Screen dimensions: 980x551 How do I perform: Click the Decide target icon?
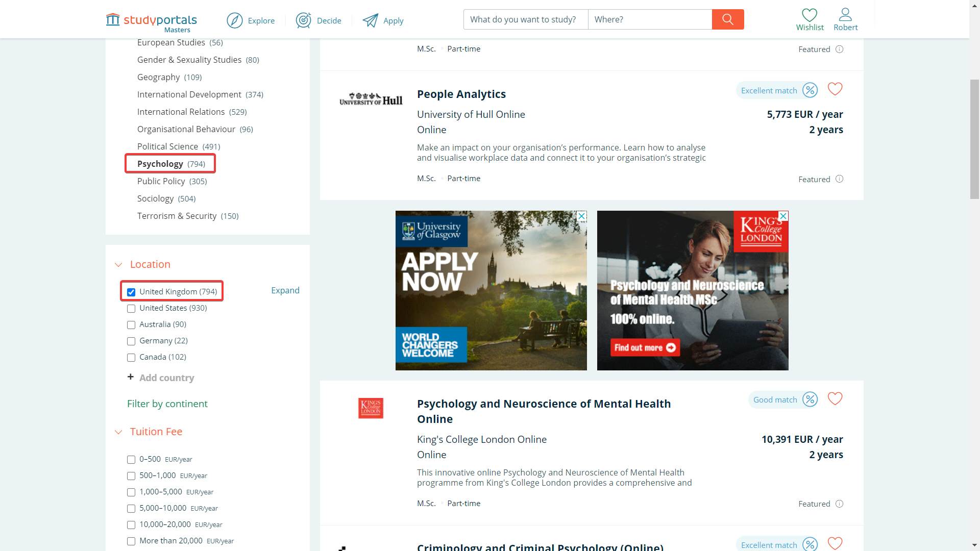click(x=303, y=20)
